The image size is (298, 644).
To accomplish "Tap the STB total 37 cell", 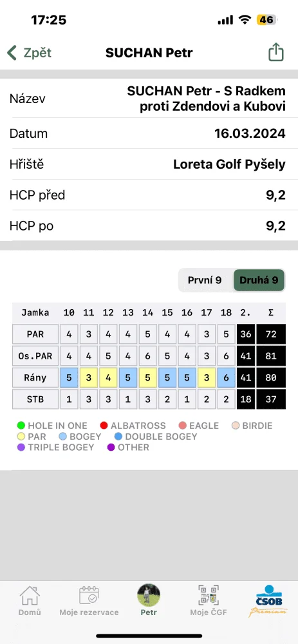I will tap(270, 399).
